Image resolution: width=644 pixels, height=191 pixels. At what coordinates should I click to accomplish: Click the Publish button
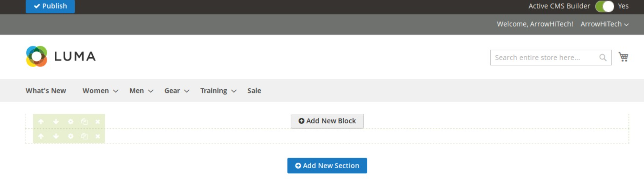pos(50,6)
